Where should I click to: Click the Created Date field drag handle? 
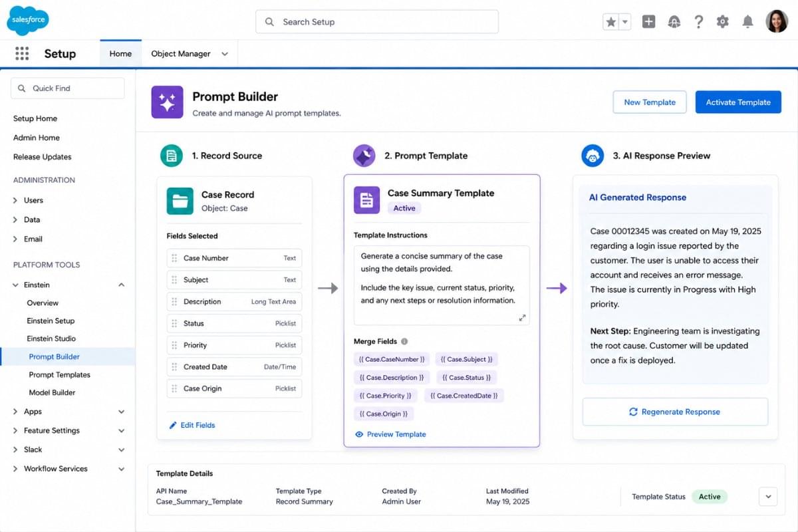(174, 366)
